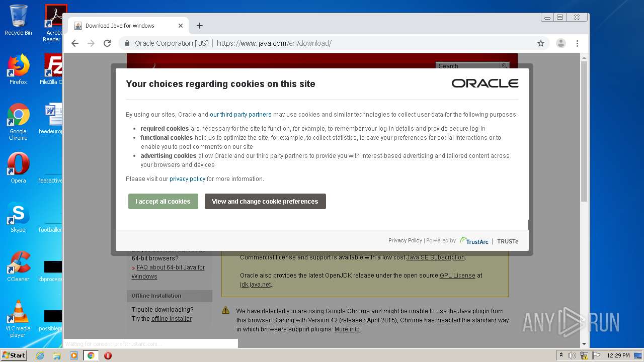Click the browser vertical scrollbar
The width and height of the screenshot is (644, 362).
(584, 132)
